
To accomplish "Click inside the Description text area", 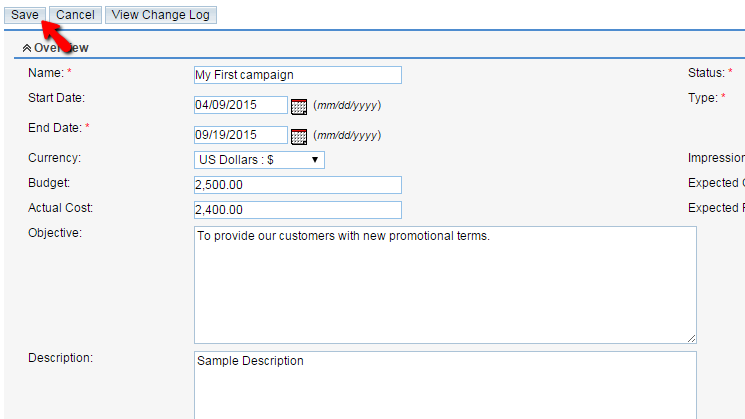I will (x=445, y=385).
